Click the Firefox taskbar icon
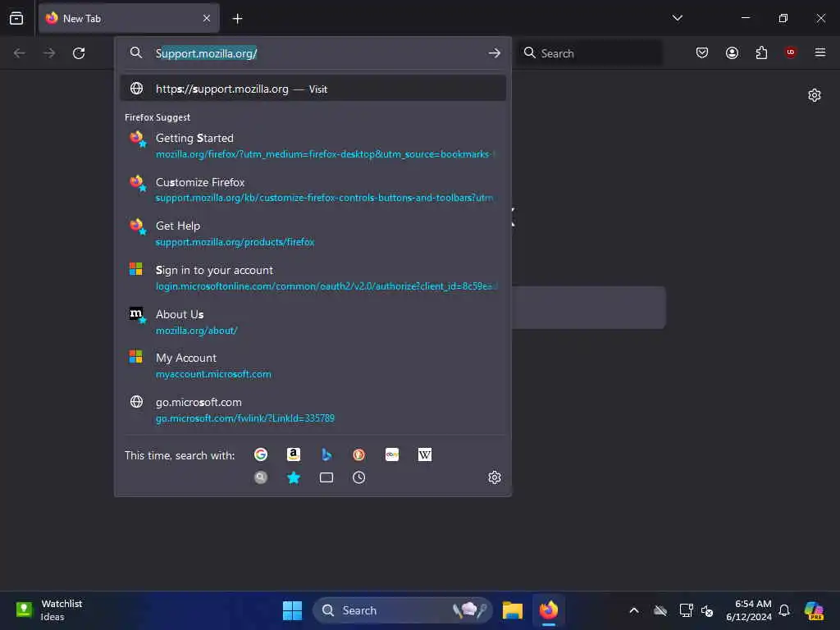This screenshot has height=630, width=840. click(x=549, y=610)
